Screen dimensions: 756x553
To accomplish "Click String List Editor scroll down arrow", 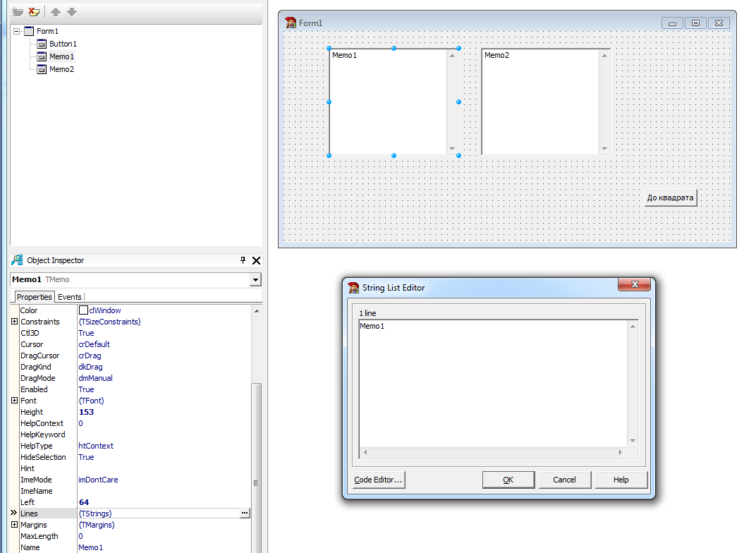I will click(633, 441).
